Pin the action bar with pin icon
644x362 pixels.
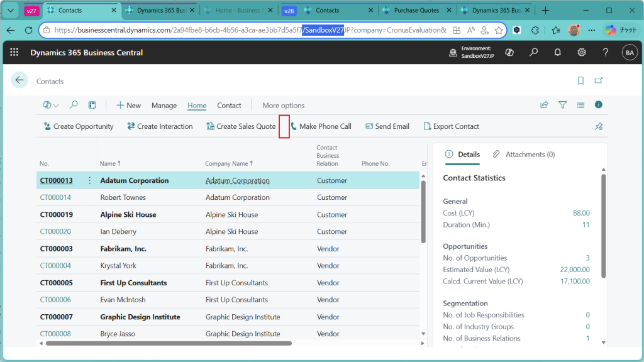(599, 126)
